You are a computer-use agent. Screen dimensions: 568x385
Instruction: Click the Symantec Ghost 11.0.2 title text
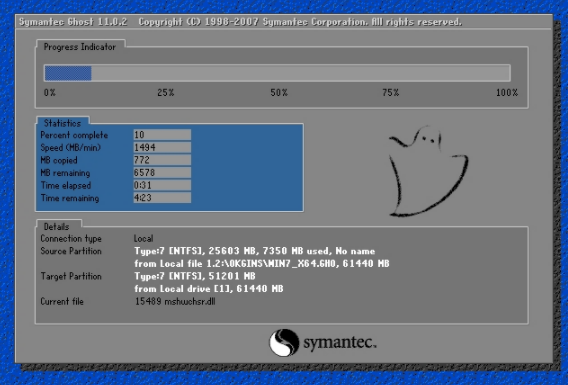click(73, 22)
